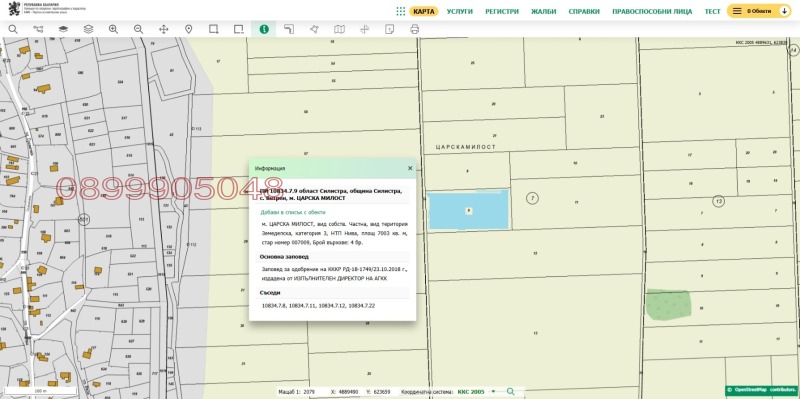Select the zoom in tool
Screen dimensions: 800x399
(113, 29)
